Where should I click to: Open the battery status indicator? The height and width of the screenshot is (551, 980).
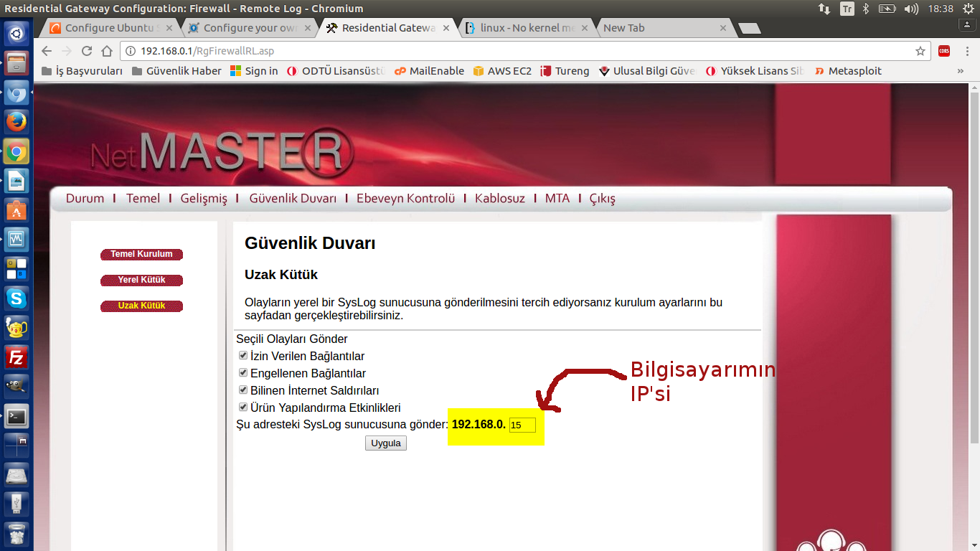pyautogui.click(x=887, y=9)
